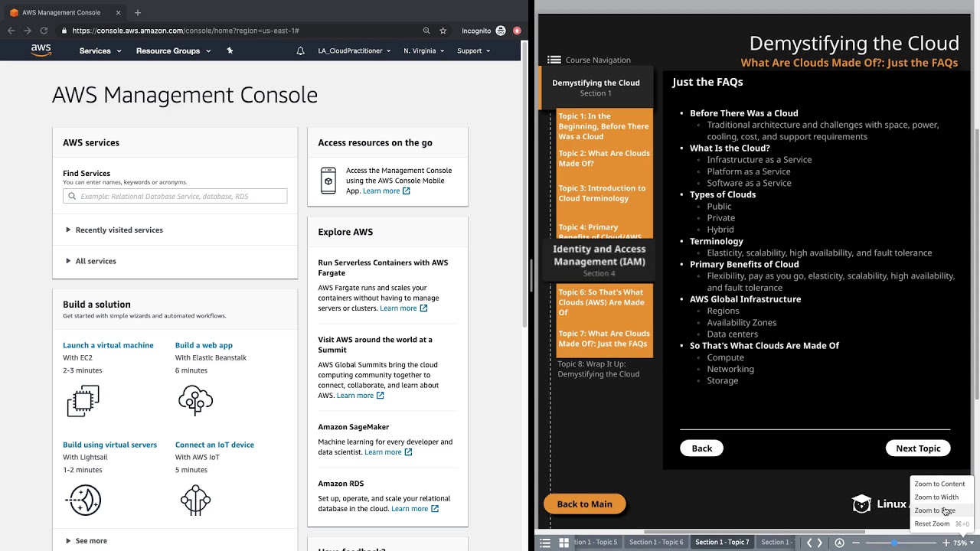Image resolution: width=980 pixels, height=551 pixels.
Task: Open the 75% zoom level dropdown
Action: click(963, 543)
